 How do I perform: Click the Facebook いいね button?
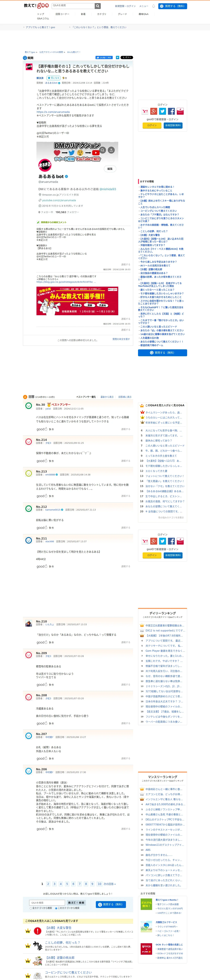click(104, 57)
